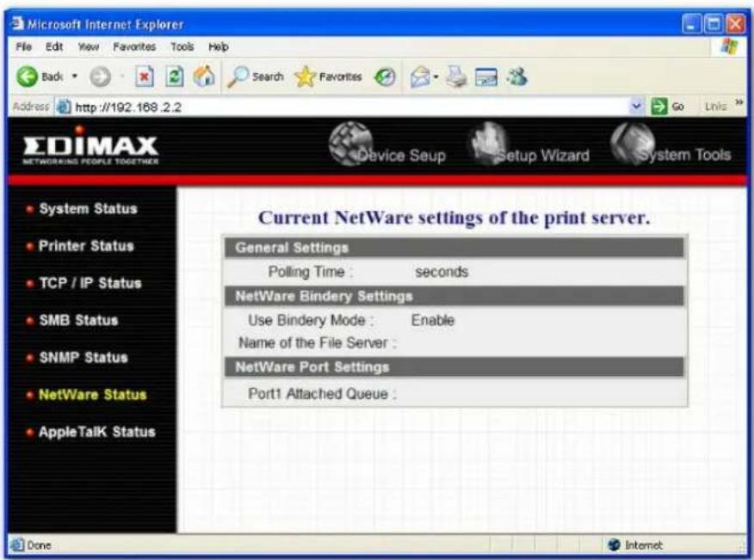Launch the Setup Wizard link
This screenshot has width=754, height=560.
529,145
